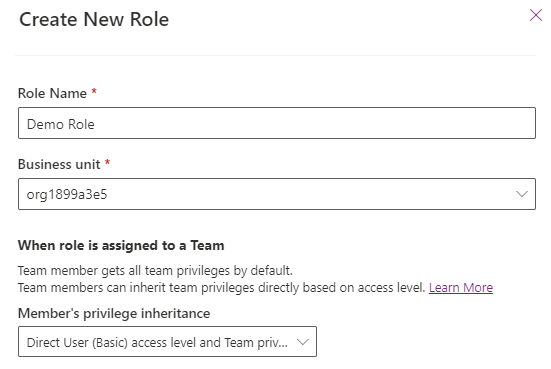This screenshot has width=551, height=369.
Task: Click the Role Name label
Action: pyautogui.click(x=52, y=93)
